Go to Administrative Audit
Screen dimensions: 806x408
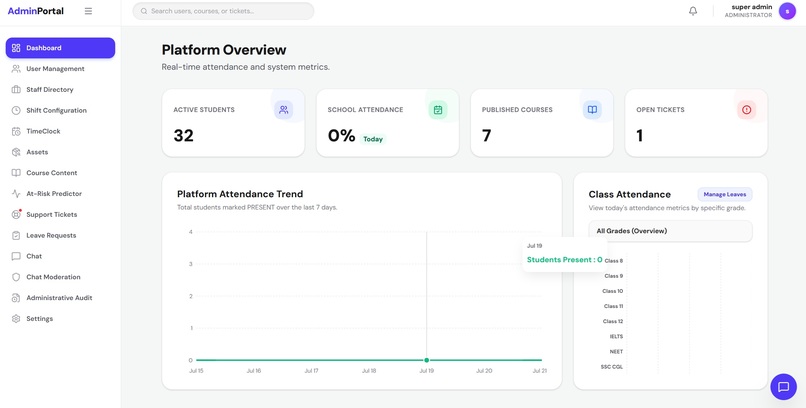[x=59, y=298]
